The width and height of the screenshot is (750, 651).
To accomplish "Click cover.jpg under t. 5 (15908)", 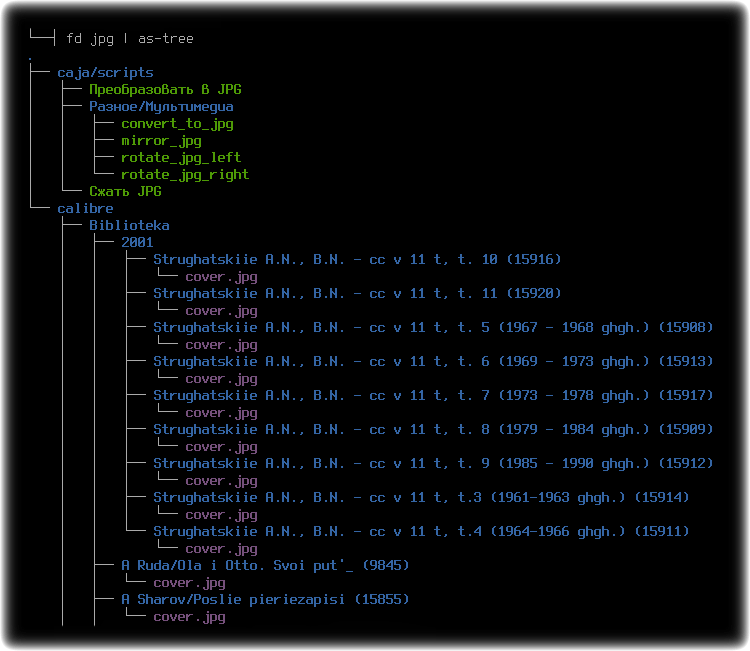I will click(x=221, y=345).
